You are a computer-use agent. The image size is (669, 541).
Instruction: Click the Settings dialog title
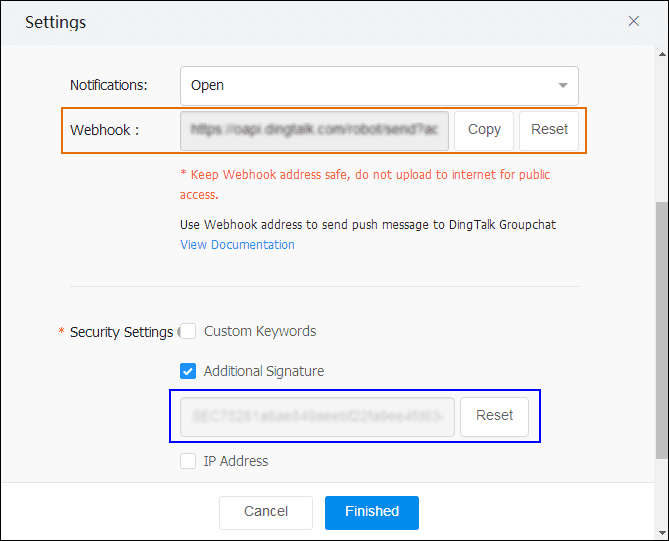tap(55, 22)
